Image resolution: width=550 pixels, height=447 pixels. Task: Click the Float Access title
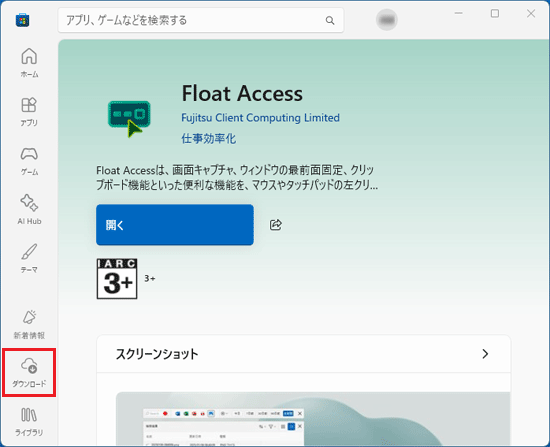(x=242, y=94)
